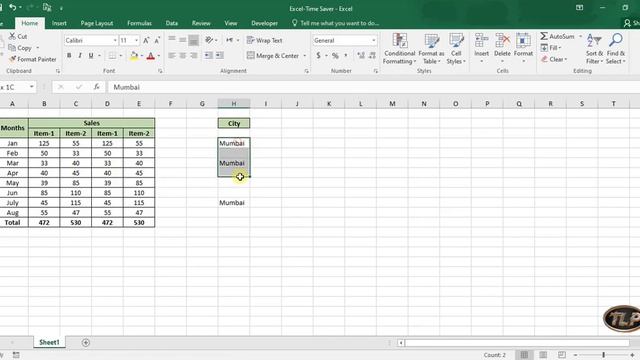
Task: Add a new sheet with plus button
Action: (x=86, y=342)
